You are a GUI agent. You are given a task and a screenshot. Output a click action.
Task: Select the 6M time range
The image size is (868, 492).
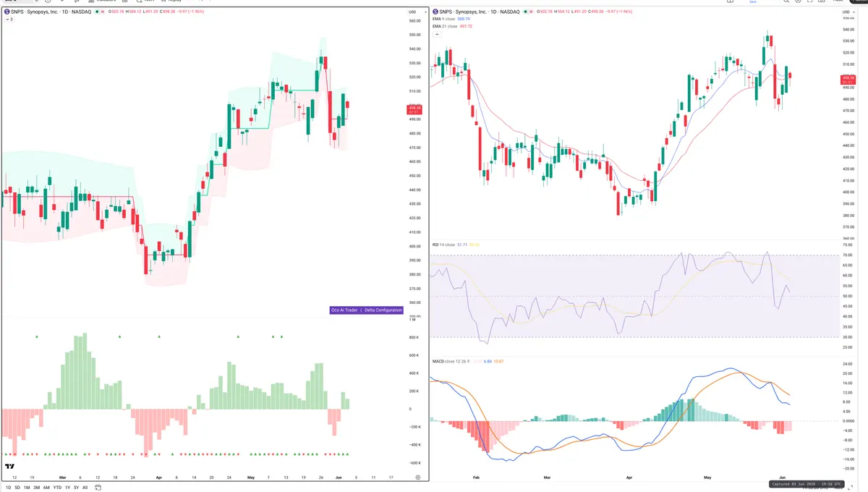click(46, 488)
